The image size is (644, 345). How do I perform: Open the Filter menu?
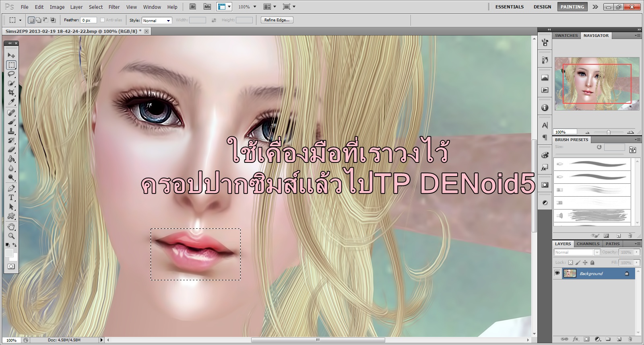pyautogui.click(x=114, y=7)
